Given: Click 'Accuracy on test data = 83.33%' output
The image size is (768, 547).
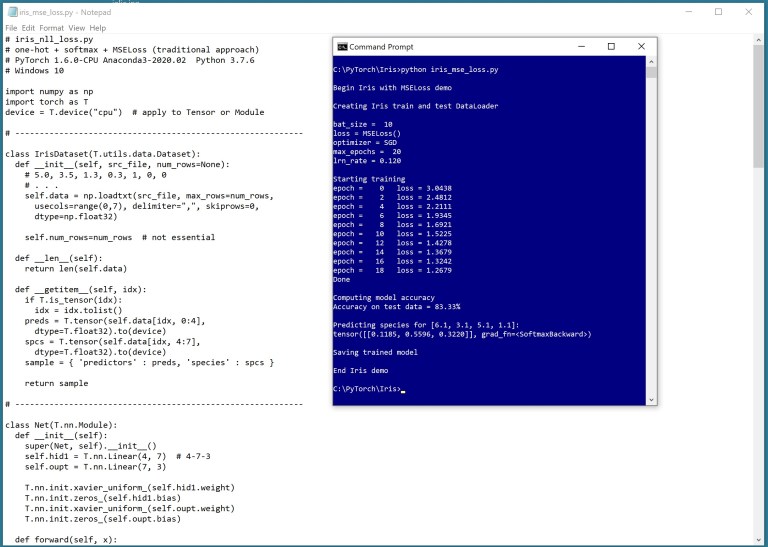Looking at the screenshot, I should [396, 307].
